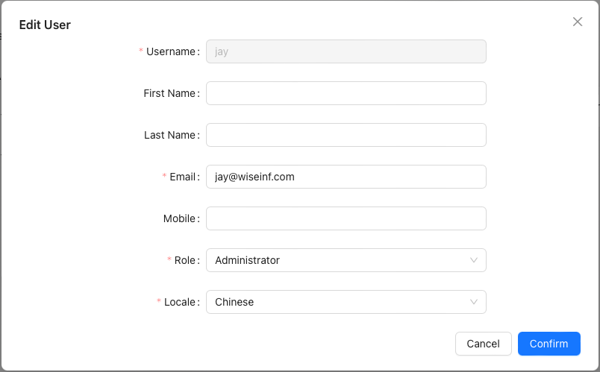
Task: Click into the Email field with jay@wiseinf.com
Action: pyautogui.click(x=346, y=176)
